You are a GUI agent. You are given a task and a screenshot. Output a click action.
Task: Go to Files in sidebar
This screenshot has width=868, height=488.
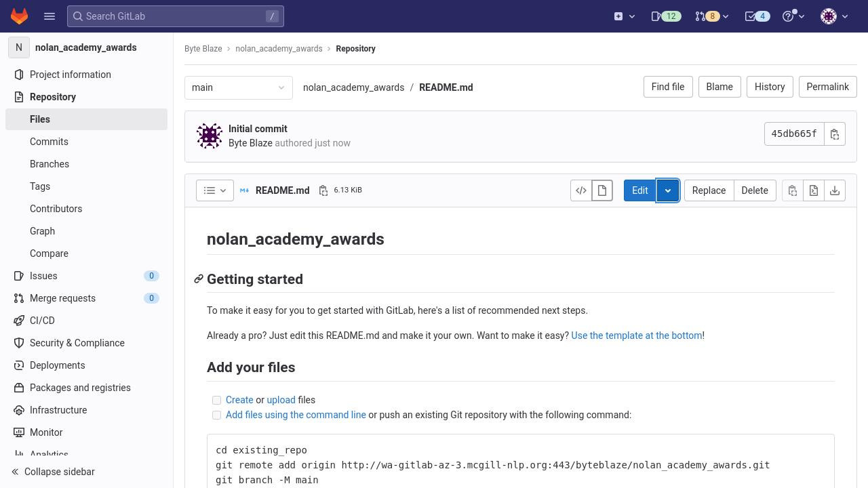pyautogui.click(x=87, y=119)
